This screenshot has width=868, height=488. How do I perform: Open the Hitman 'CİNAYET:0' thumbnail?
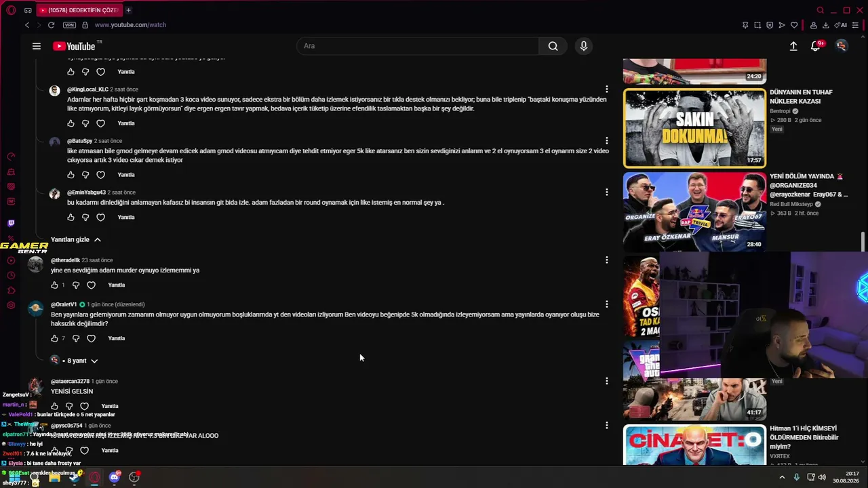[x=694, y=445]
